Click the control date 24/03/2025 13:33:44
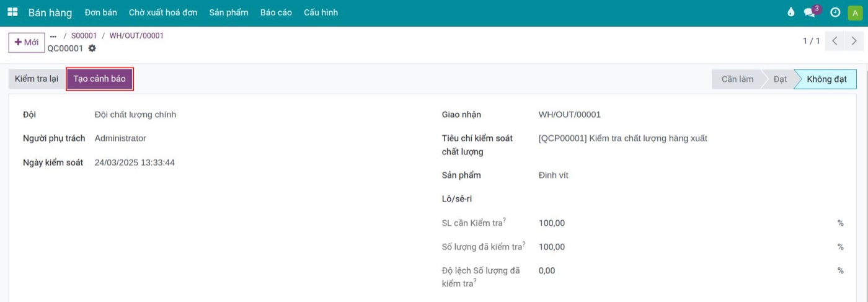The image size is (868, 302). click(x=135, y=162)
